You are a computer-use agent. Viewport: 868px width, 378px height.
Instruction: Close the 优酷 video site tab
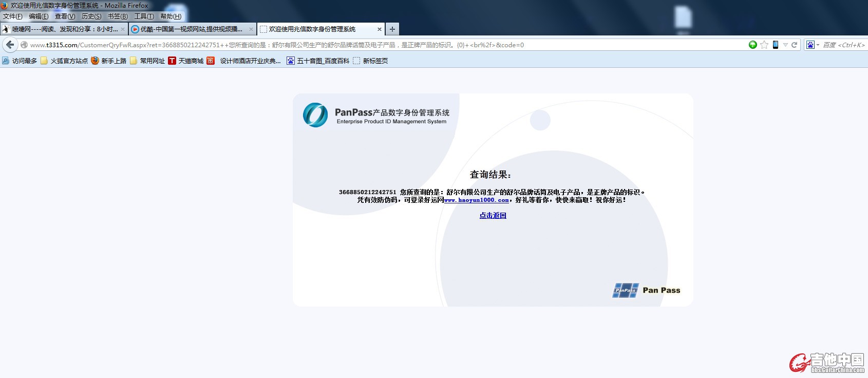[251, 29]
